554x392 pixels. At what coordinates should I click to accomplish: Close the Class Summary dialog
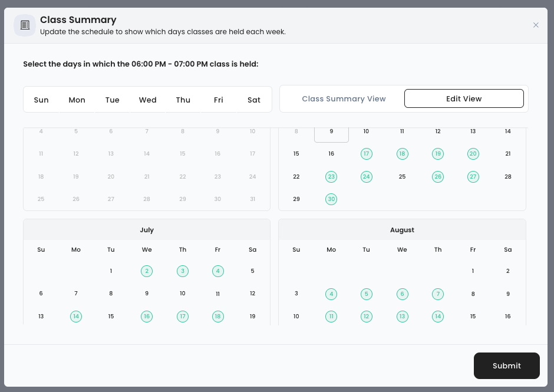point(536,25)
